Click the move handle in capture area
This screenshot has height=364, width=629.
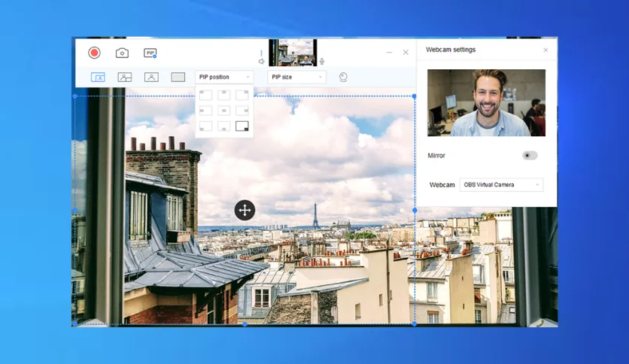[245, 210]
